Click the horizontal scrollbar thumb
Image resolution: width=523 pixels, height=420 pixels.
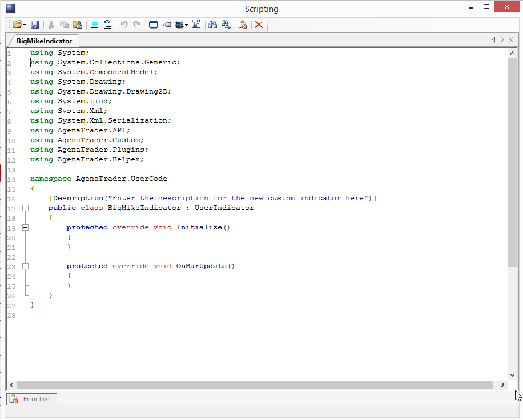click(x=255, y=385)
